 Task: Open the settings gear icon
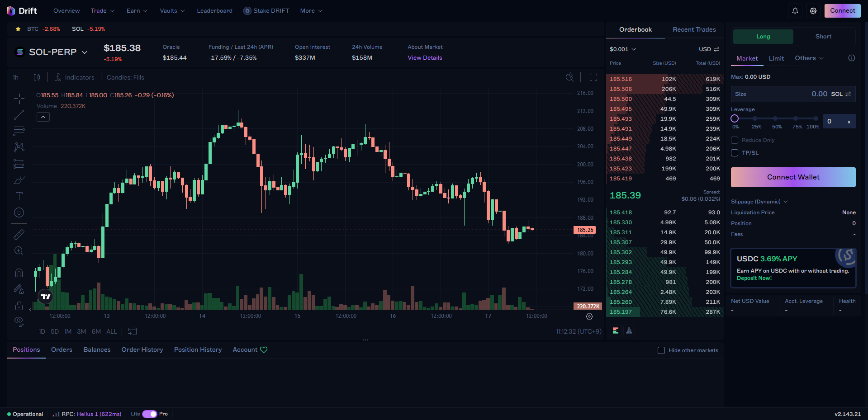point(813,11)
